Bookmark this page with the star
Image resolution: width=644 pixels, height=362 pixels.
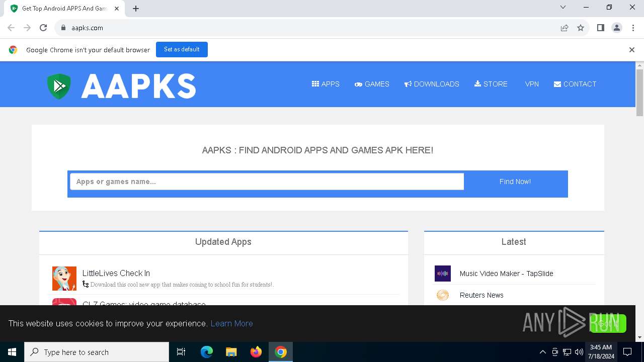click(x=581, y=28)
